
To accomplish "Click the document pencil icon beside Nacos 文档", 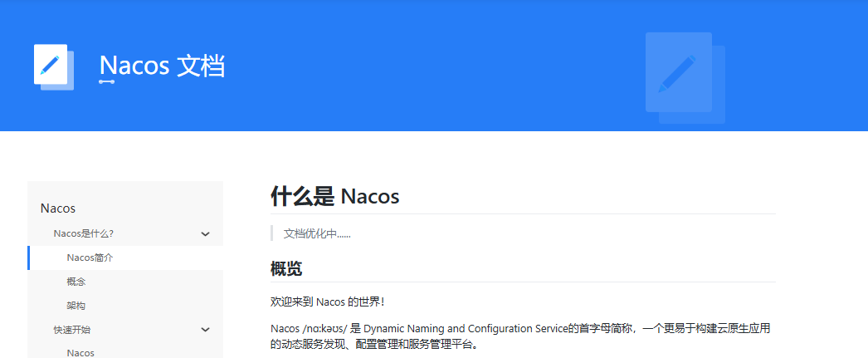I will tap(54, 67).
